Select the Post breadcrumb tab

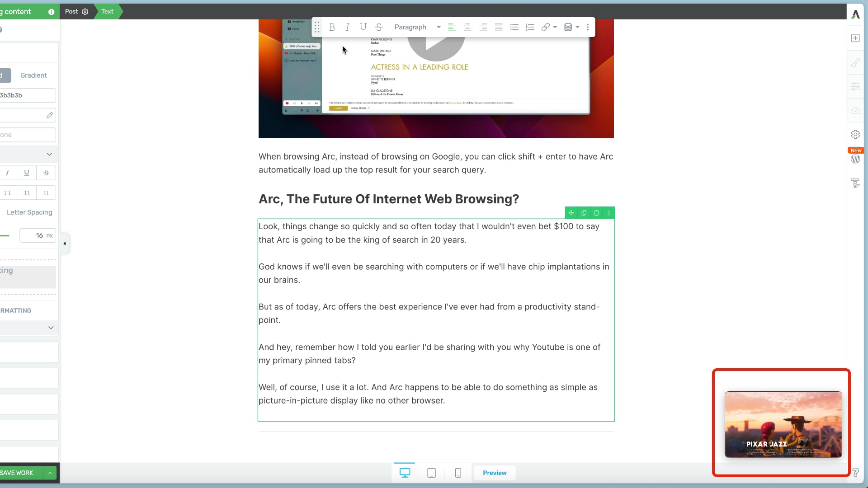coord(71,11)
